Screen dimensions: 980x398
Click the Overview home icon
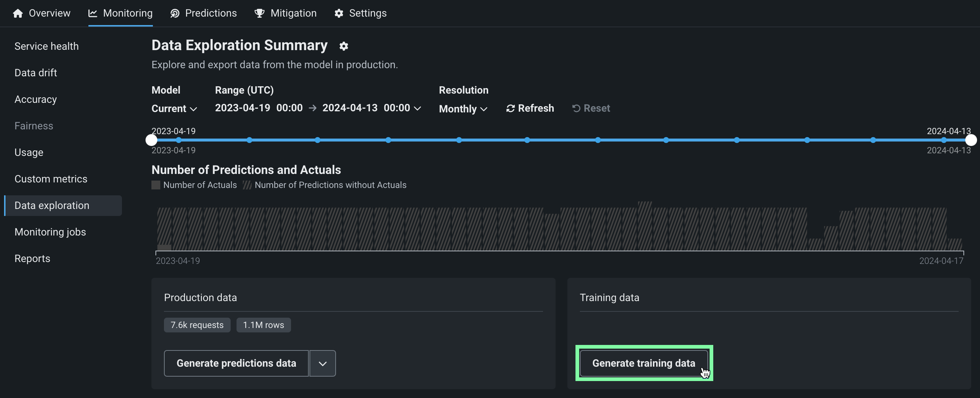[x=18, y=13]
